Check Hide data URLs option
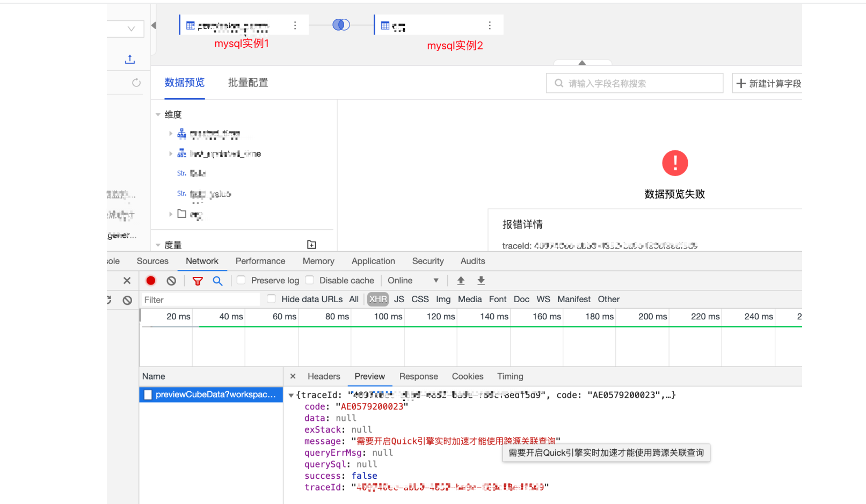The width and height of the screenshot is (866, 504). pyautogui.click(x=272, y=299)
